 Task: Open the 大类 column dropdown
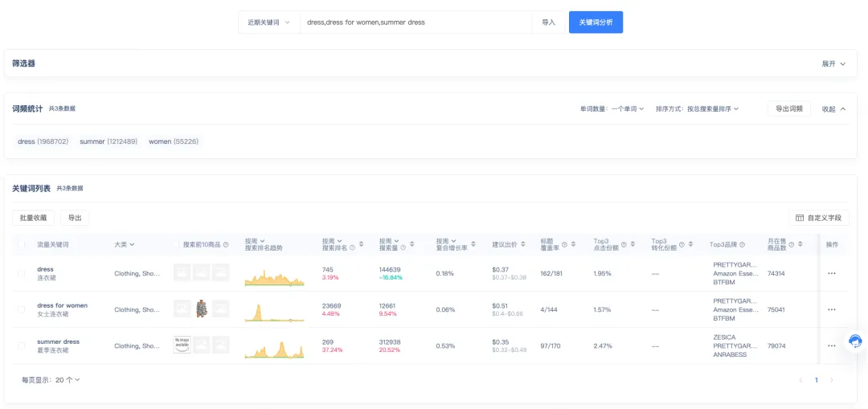(125, 244)
